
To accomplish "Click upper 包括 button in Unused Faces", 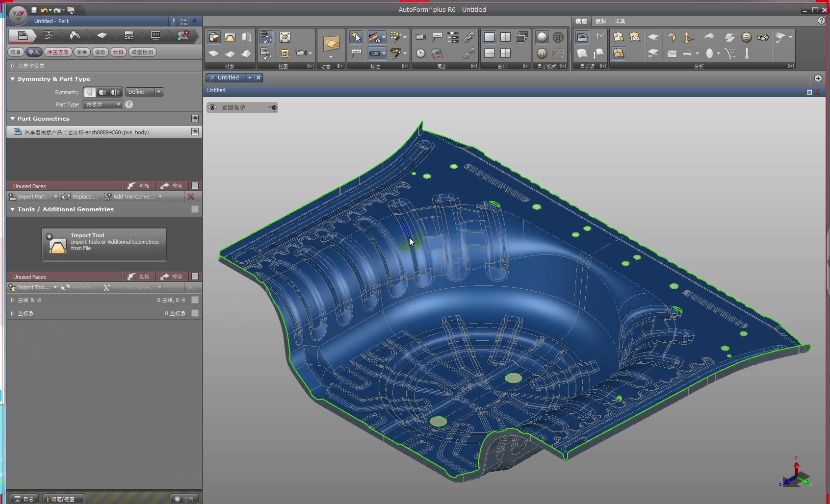I will click(138, 186).
